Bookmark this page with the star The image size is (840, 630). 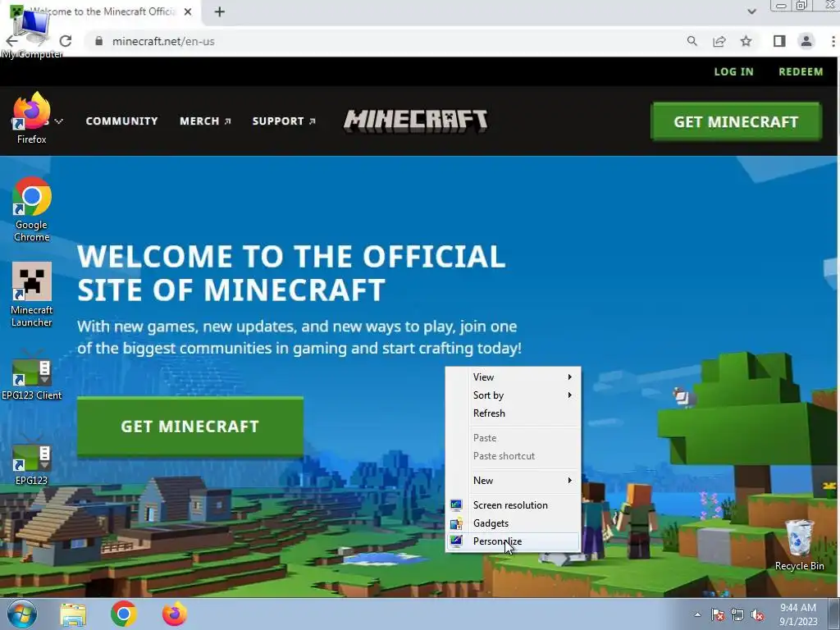(x=746, y=41)
